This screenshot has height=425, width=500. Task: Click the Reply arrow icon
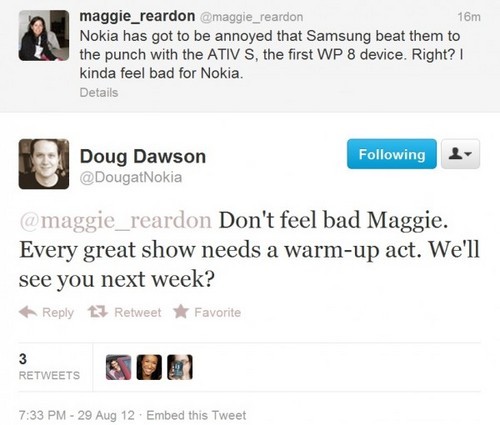(x=28, y=312)
